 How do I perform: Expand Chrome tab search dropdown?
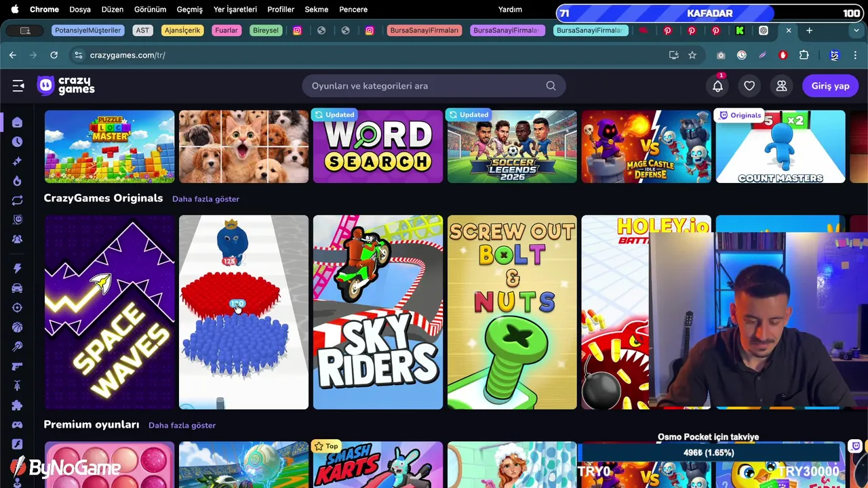pos(856,30)
